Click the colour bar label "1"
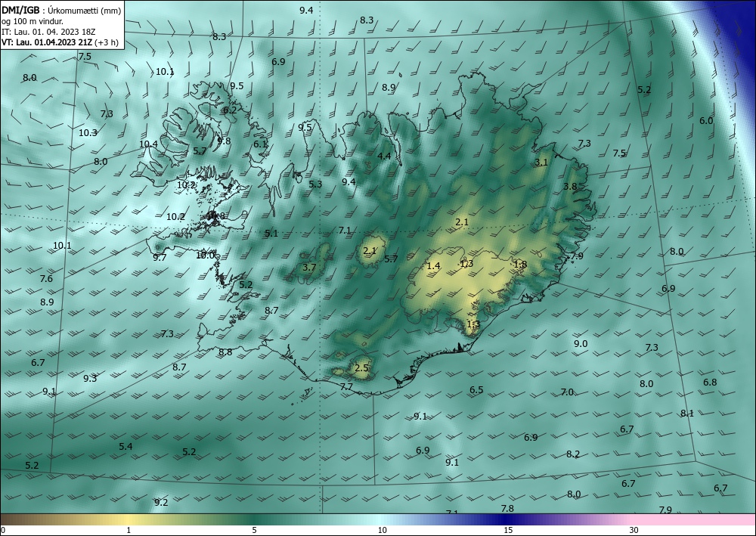This screenshot has width=756, height=536. [x=129, y=531]
